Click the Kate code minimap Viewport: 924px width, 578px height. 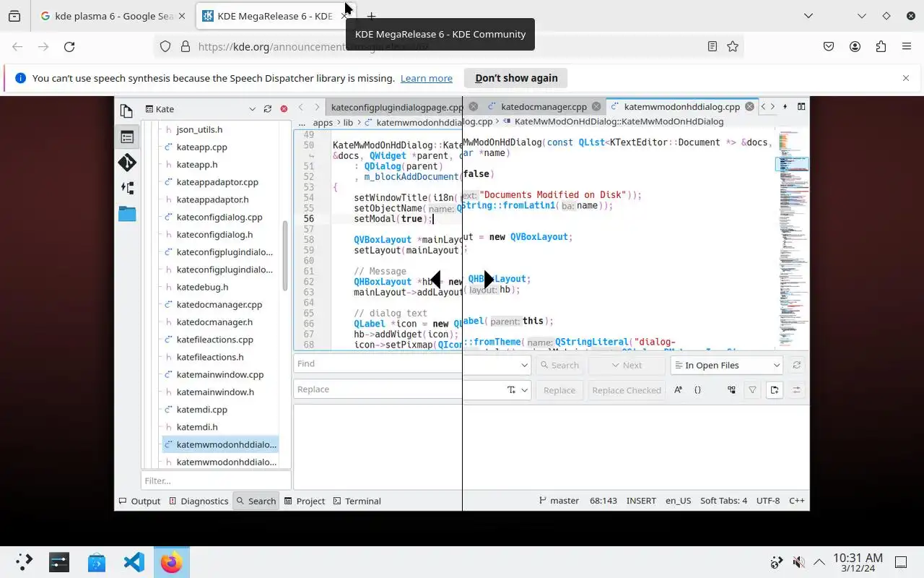[x=793, y=238]
